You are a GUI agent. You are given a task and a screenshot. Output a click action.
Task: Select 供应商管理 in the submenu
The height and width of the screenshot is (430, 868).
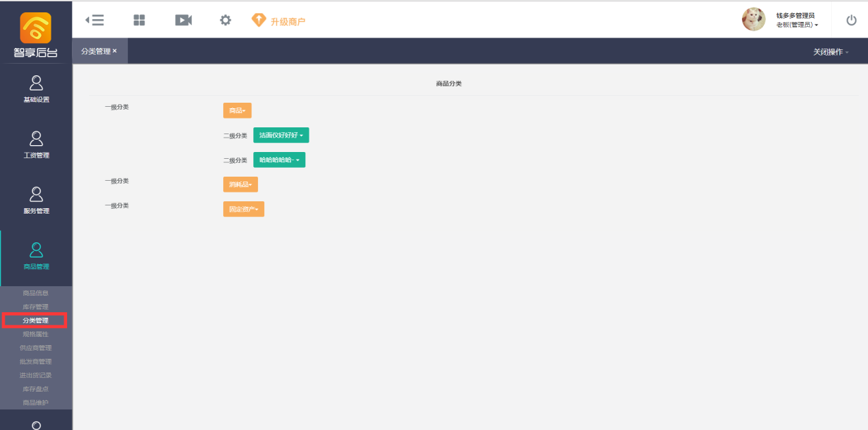click(36, 348)
